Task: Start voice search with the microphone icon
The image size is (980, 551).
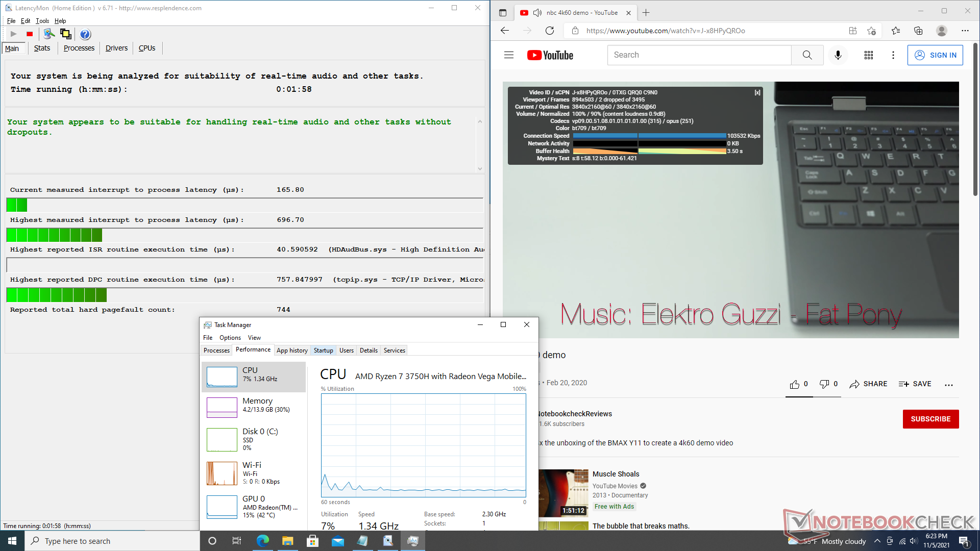Action: [x=838, y=55]
